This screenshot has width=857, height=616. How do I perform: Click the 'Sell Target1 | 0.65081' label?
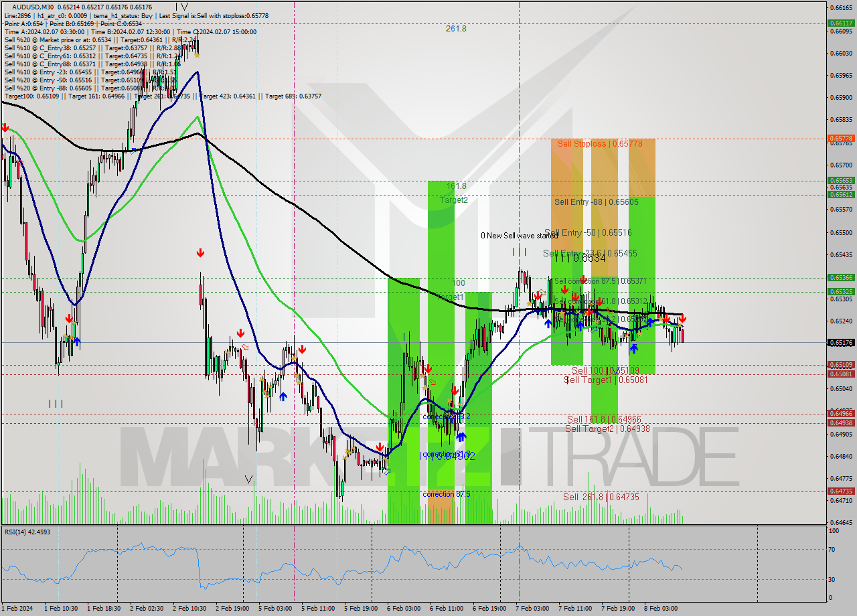pyautogui.click(x=606, y=380)
